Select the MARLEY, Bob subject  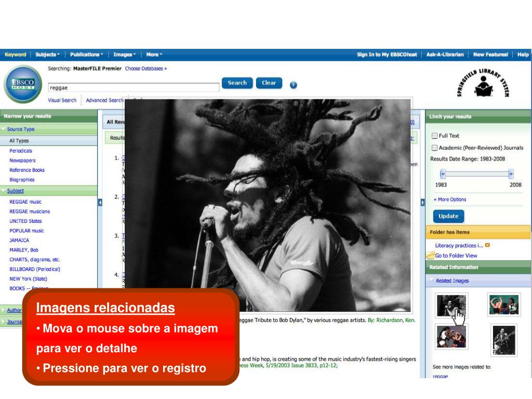24,250
